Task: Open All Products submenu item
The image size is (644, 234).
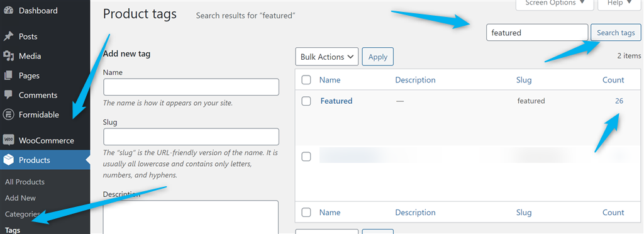Action: click(x=25, y=182)
